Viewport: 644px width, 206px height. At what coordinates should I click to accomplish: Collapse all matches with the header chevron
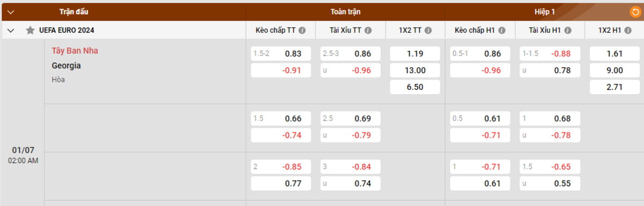[x=11, y=11]
